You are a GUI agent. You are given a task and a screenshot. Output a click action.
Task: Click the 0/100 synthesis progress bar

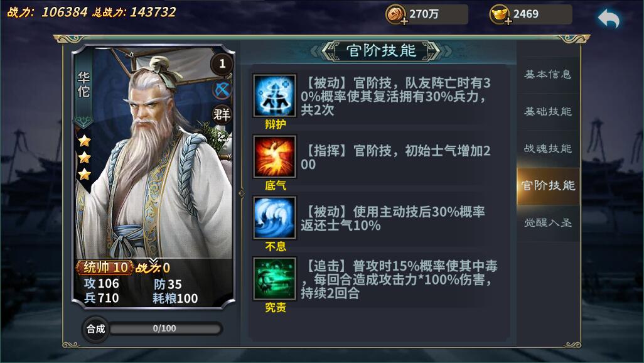[166, 328]
